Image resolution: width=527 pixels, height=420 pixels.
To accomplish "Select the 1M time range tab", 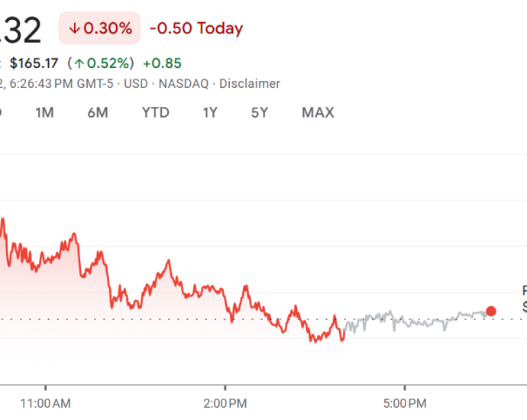I will [x=44, y=113].
